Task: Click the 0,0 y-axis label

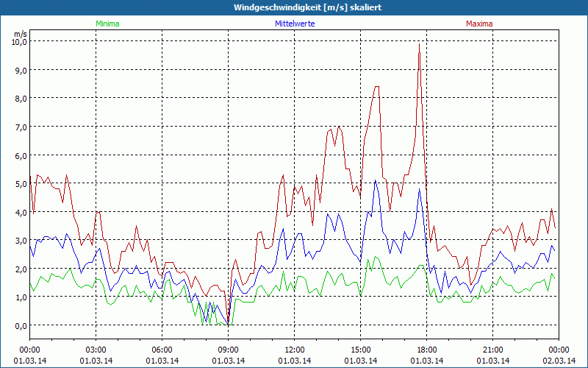Action: 20,325
